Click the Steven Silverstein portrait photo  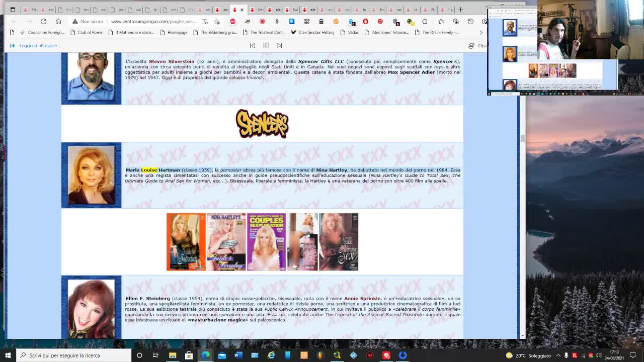click(91, 76)
